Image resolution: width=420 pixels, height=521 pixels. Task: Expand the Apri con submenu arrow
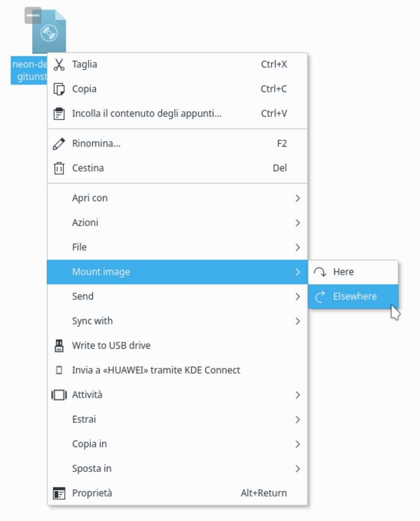pos(298,198)
